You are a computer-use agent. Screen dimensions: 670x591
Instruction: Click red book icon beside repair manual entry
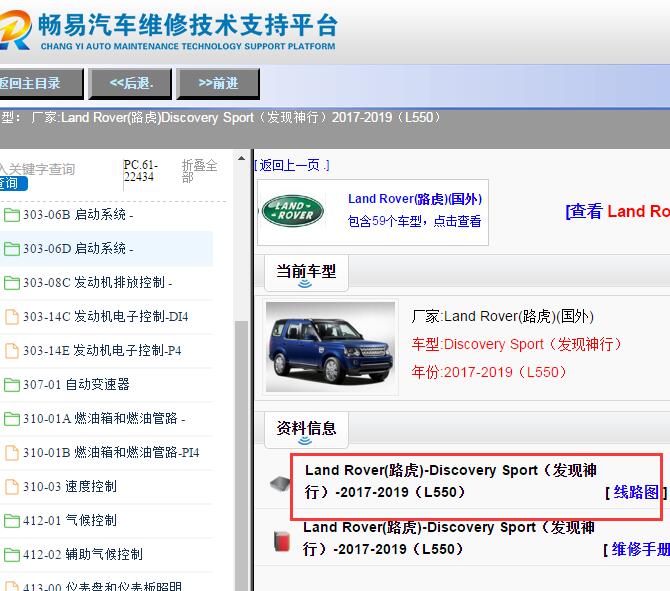tap(281, 541)
